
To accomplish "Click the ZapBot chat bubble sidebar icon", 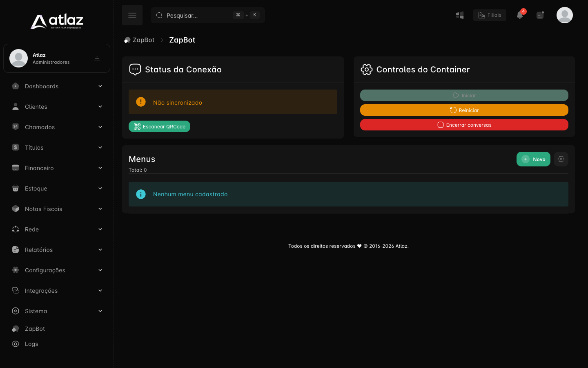I will (x=16, y=329).
